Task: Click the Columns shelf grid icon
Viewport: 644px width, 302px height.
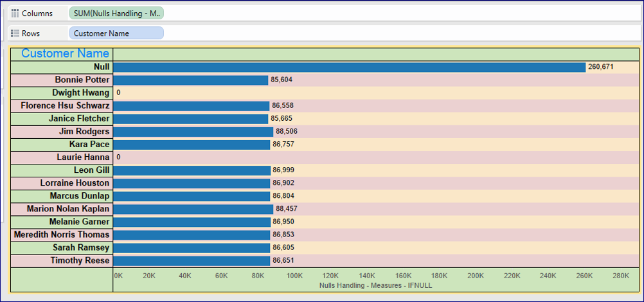Action: tap(15, 13)
